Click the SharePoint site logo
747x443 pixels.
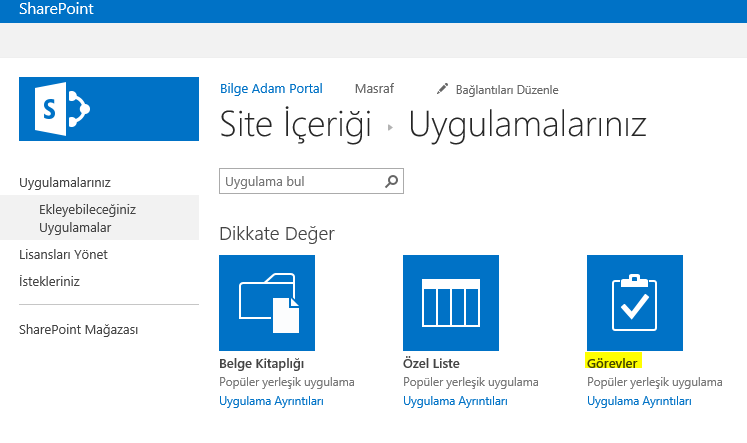click(x=109, y=109)
